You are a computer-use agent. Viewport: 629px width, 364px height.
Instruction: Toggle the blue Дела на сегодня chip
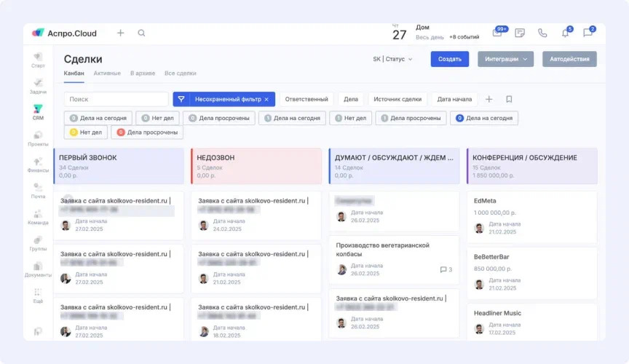[x=484, y=118]
